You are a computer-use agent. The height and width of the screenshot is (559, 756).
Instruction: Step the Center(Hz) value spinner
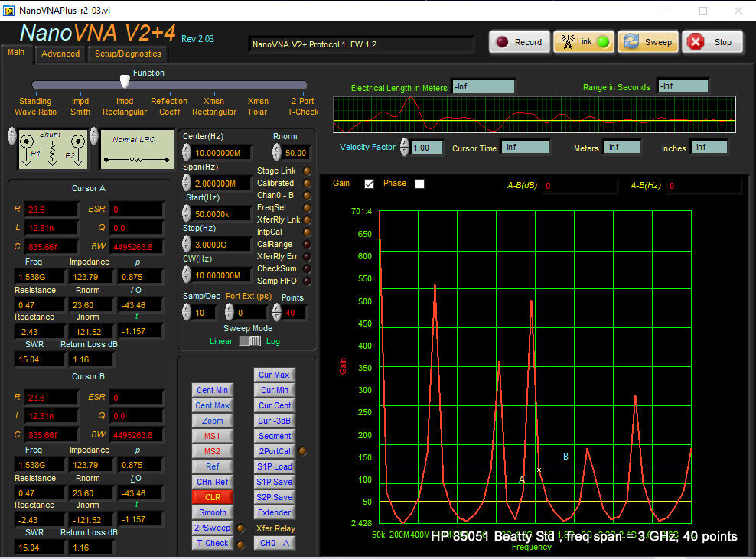pyautogui.click(x=187, y=152)
